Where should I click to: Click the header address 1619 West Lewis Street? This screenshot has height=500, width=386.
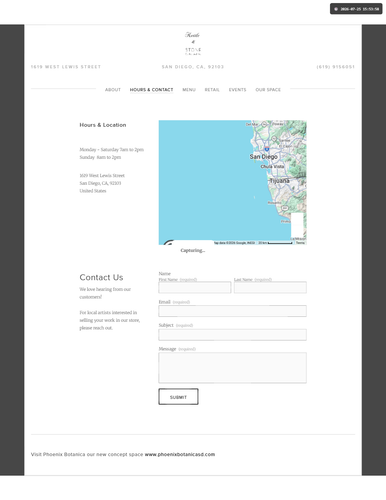pyautogui.click(x=66, y=67)
